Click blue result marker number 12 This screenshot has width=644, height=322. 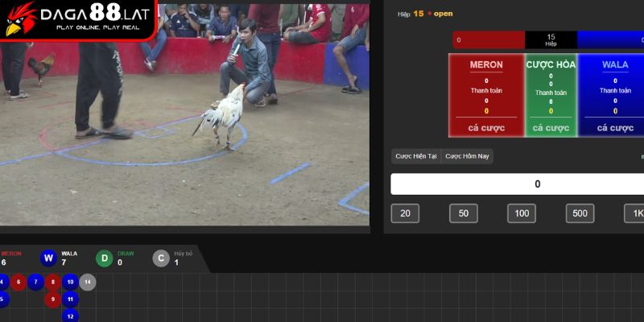point(70,316)
